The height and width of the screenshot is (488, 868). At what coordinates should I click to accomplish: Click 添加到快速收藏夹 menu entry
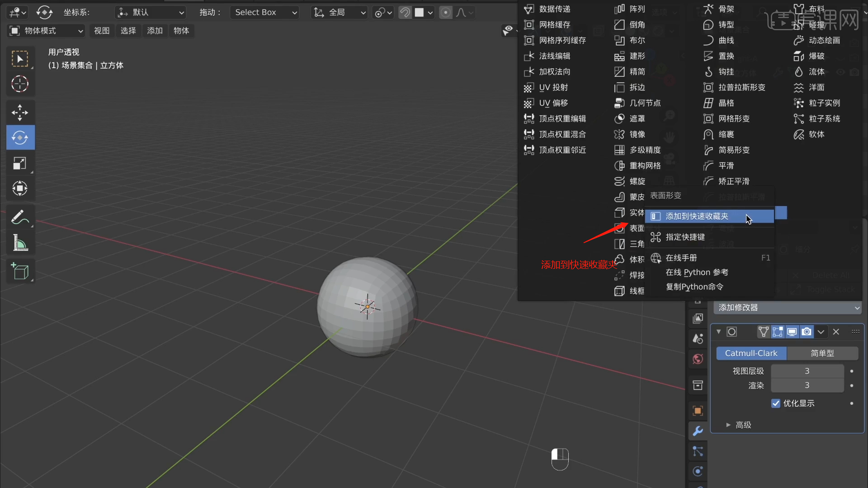tap(697, 216)
